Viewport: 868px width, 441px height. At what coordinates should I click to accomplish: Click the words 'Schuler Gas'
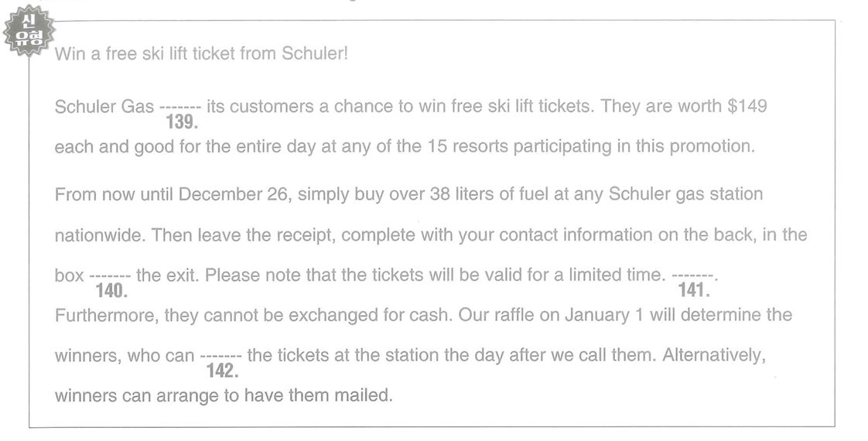(104, 107)
